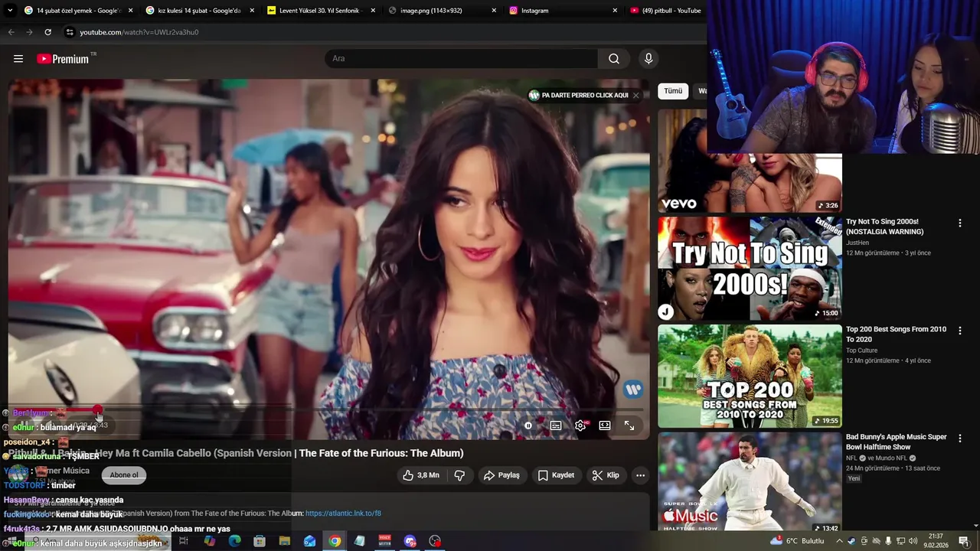Close the PA DARTE PERREO card
Viewport: 980px width, 551px height.
(x=635, y=96)
